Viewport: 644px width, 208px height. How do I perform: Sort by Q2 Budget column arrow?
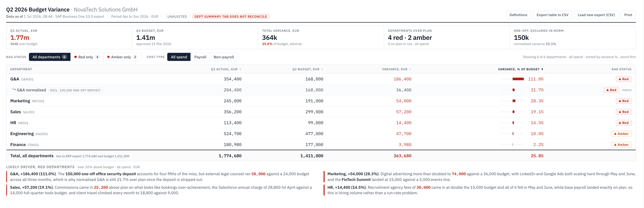point(322,69)
